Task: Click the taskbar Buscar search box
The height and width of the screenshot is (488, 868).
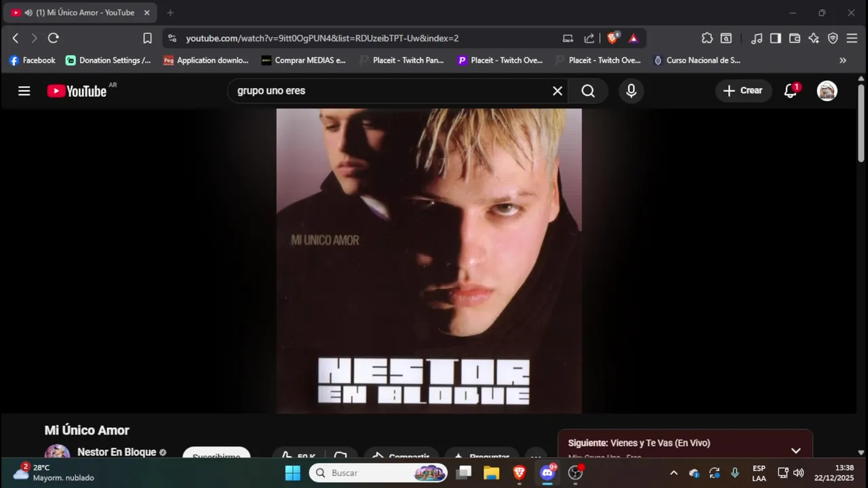Action: (x=378, y=473)
